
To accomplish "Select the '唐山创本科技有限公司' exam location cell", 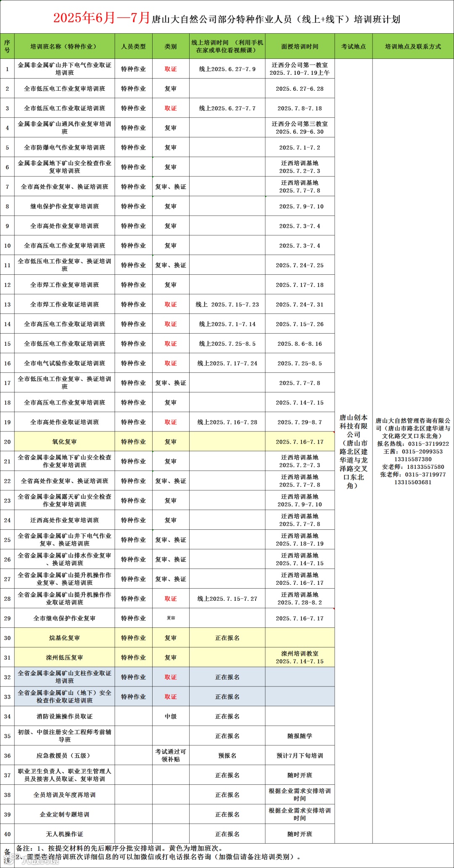I will 354,451.
